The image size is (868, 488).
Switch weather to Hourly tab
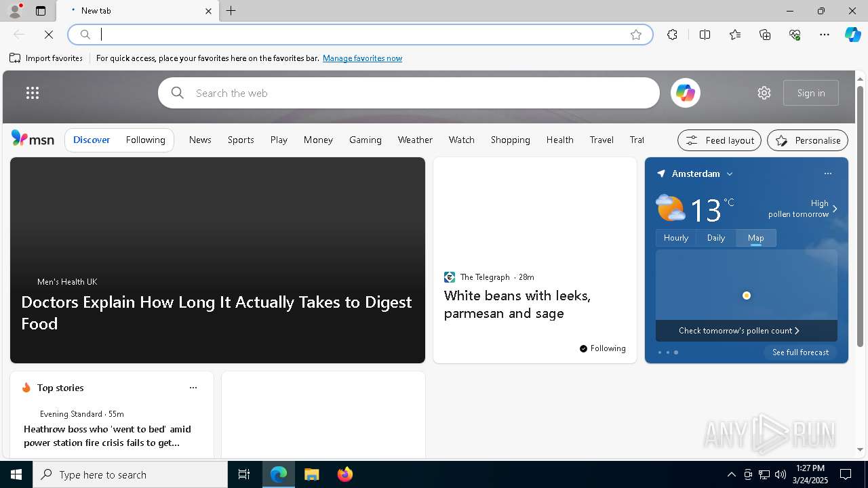(676, 238)
